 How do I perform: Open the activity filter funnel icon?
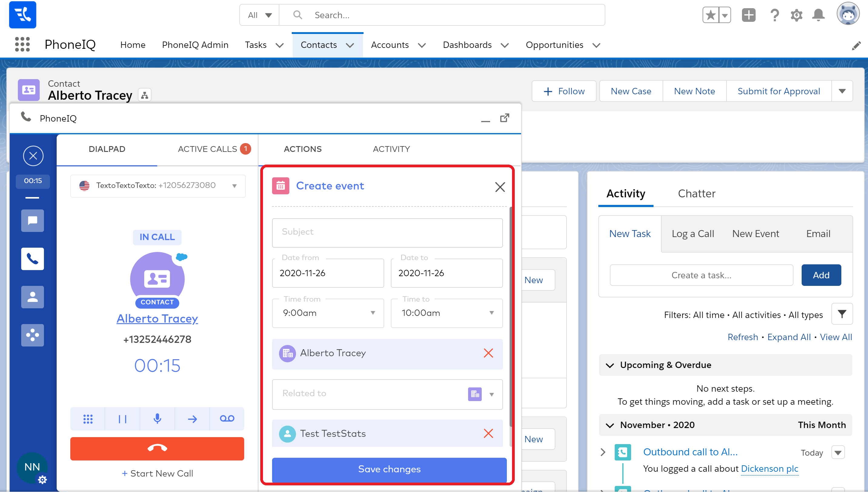[842, 314]
